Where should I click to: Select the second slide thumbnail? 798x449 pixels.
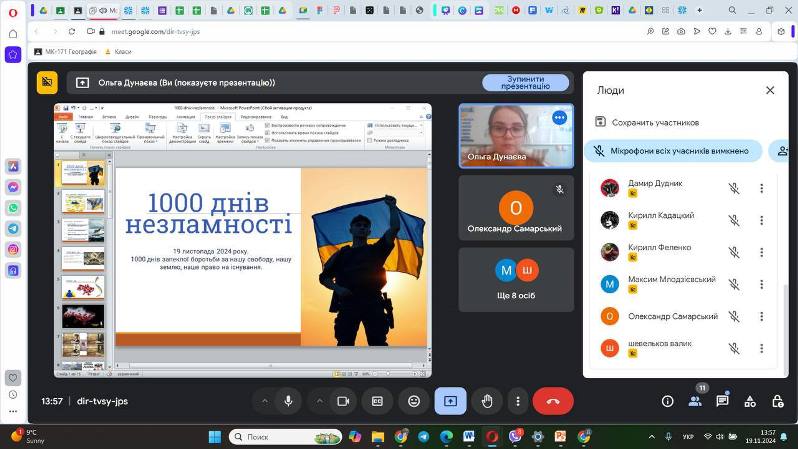click(x=83, y=202)
